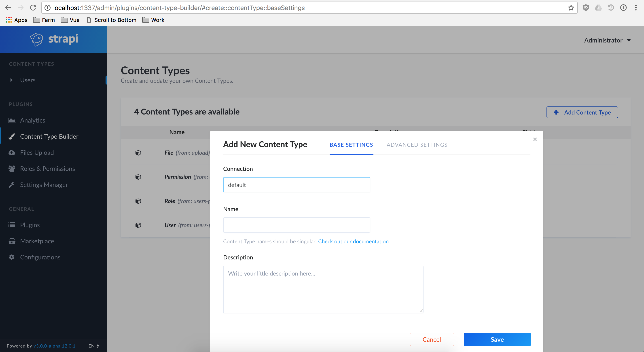Image resolution: width=644 pixels, height=352 pixels.
Task: Open Configurations in the sidebar
Action: pyautogui.click(x=40, y=257)
